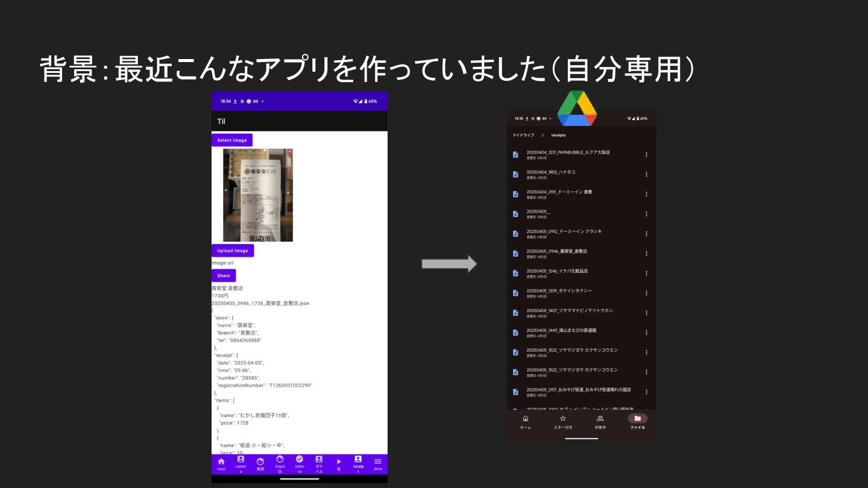868x488 pixels.
Task: Open more options for 20250405_0946_廣榮堂_倉敷店
Action: (x=646, y=253)
